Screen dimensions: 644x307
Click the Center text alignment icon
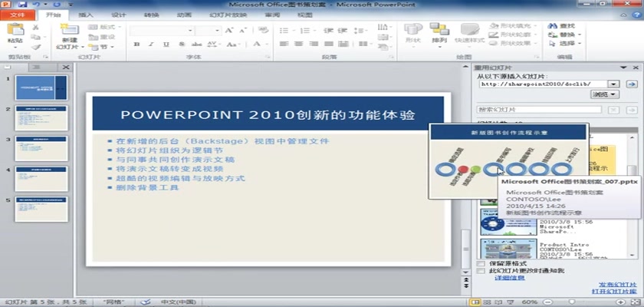(298, 44)
